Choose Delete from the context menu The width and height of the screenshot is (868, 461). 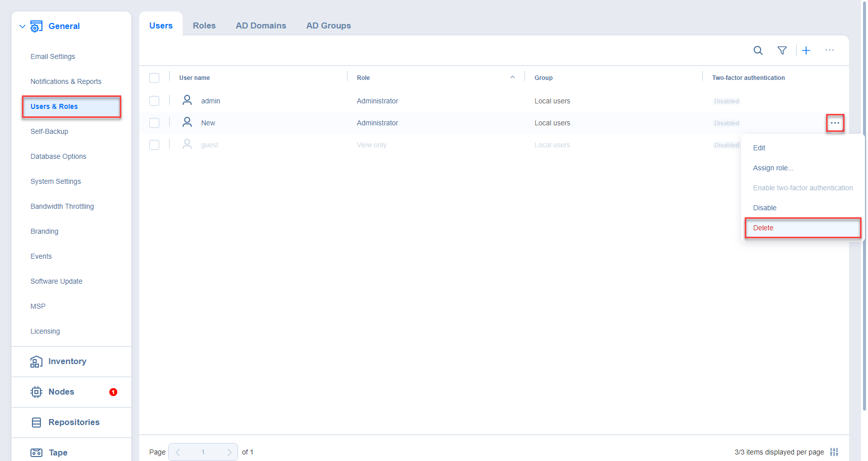(x=763, y=228)
